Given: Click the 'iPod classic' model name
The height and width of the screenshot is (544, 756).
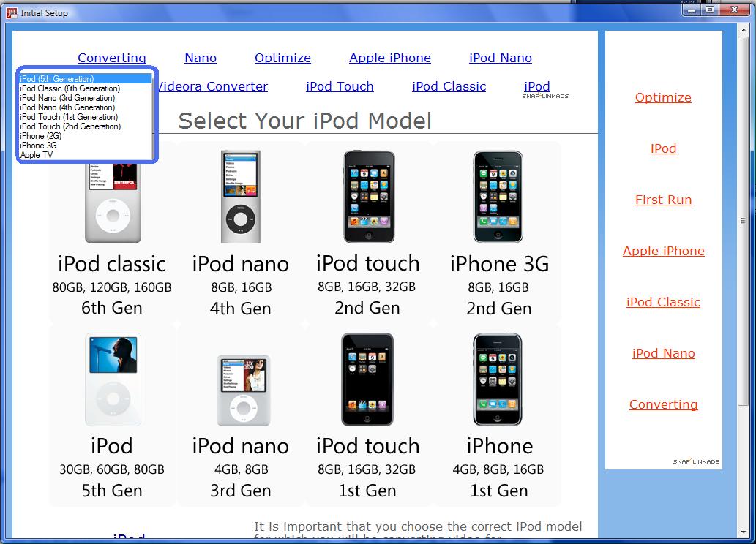Looking at the screenshot, I should tap(112, 264).
